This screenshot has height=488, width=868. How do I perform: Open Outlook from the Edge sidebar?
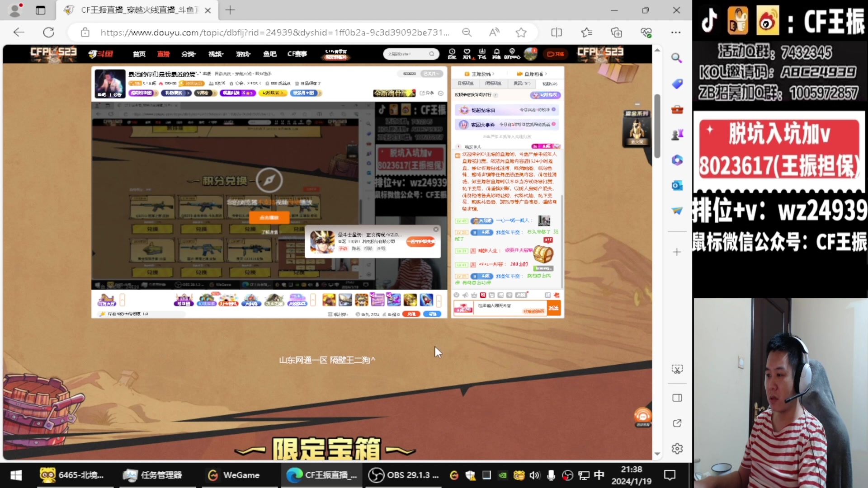677,185
